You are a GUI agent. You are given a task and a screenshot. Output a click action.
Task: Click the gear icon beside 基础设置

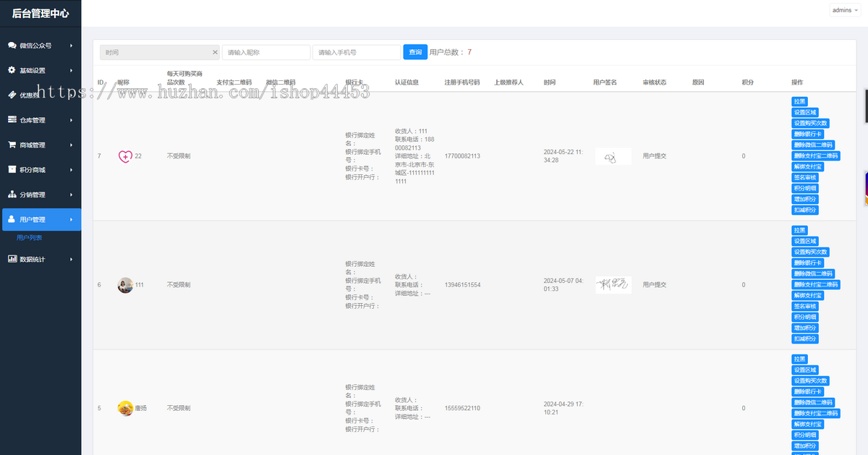pyautogui.click(x=12, y=70)
